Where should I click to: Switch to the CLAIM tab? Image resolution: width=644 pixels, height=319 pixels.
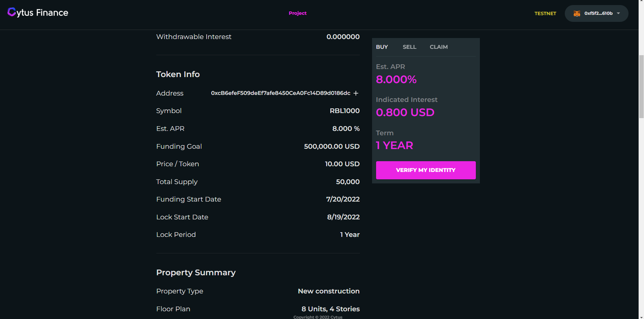[438, 47]
